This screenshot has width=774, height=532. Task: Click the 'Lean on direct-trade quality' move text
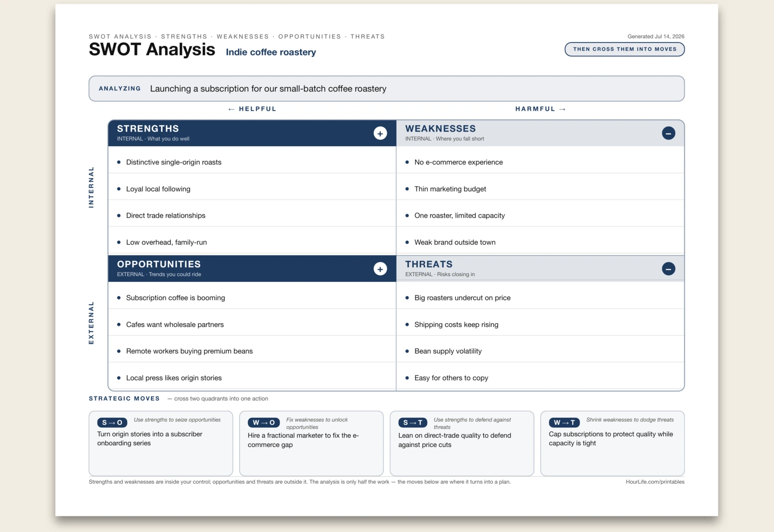[x=455, y=440]
